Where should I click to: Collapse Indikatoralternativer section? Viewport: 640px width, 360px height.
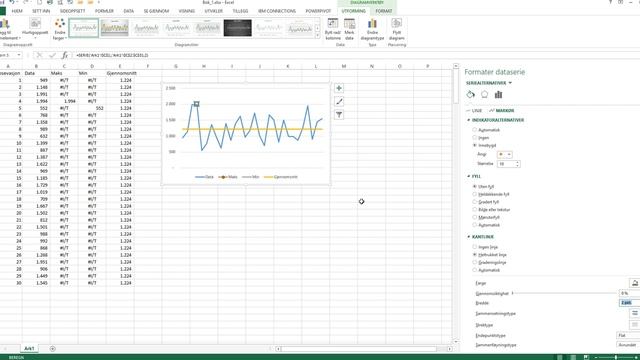469,120
